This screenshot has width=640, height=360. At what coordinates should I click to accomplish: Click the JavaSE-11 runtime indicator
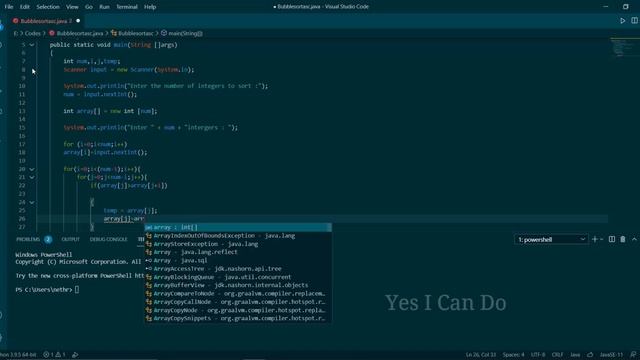(611, 355)
